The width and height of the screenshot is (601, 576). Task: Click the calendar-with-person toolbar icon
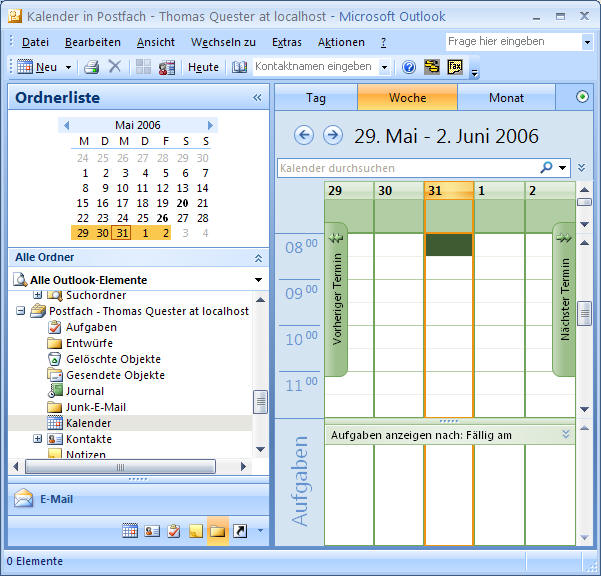[167, 67]
